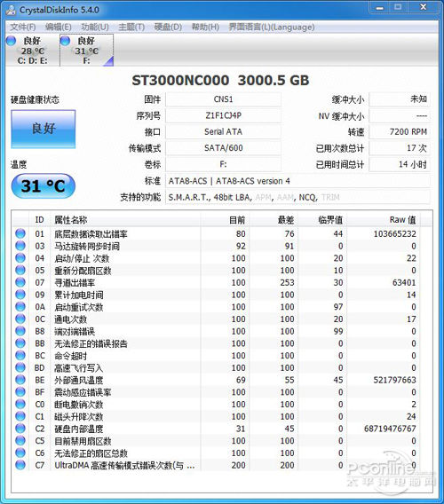Click status orb for ID BE row
The image size is (444, 504).
coord(20,380)
